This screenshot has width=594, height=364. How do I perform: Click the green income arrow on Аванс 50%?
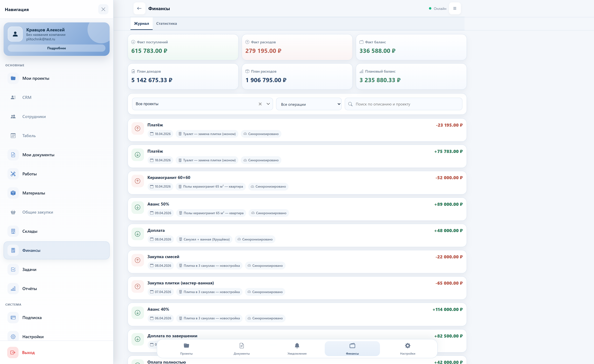click(x=137, y=207)
